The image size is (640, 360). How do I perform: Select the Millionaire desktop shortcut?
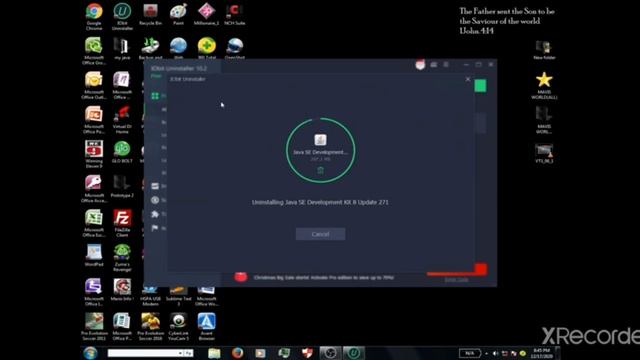coord(207,15)
